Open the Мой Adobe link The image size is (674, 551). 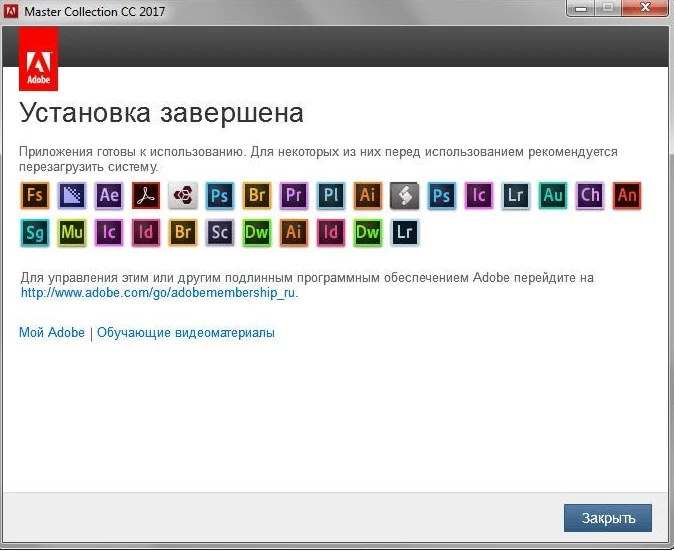pyautogui.click(x=52, y=333)
